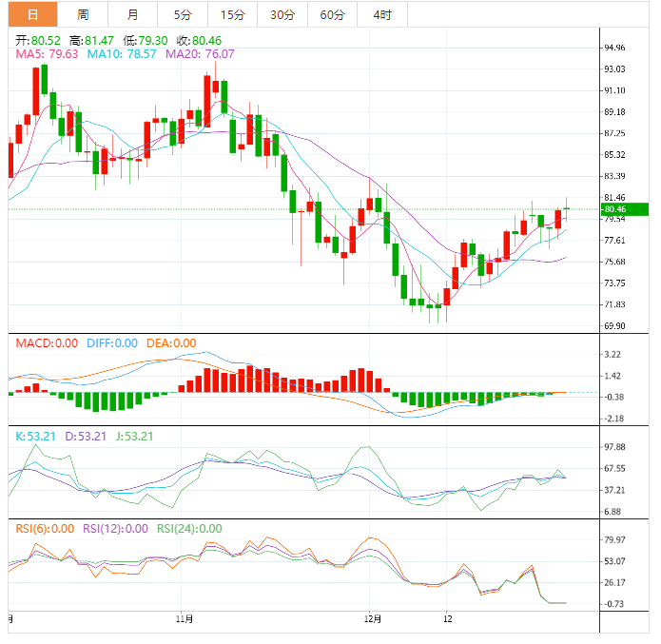Click the 12月 date marker on axis

374,618
